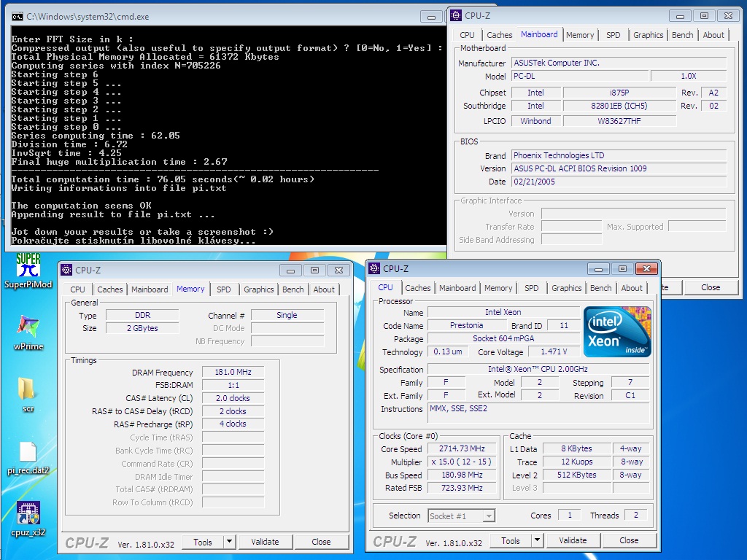Click Code Name value Prestonia
The height and width of the screenshot is (560, 747).
(x=466, y=326)
